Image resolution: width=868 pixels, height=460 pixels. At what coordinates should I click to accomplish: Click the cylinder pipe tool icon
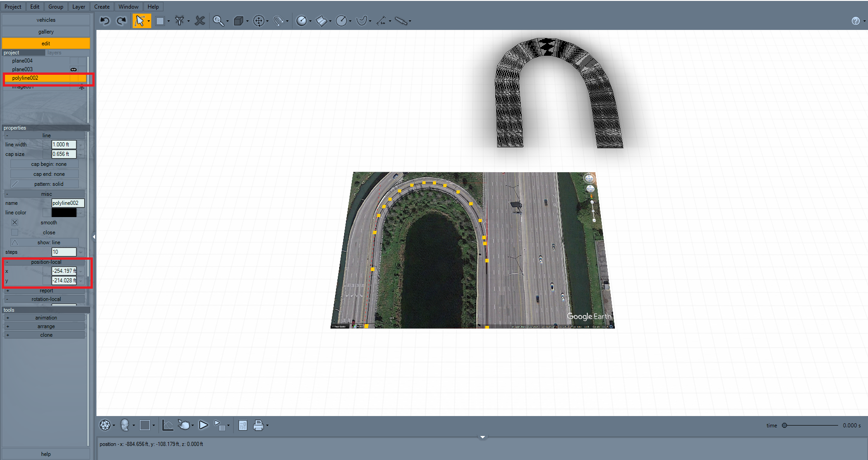click(x=401, y=21)
